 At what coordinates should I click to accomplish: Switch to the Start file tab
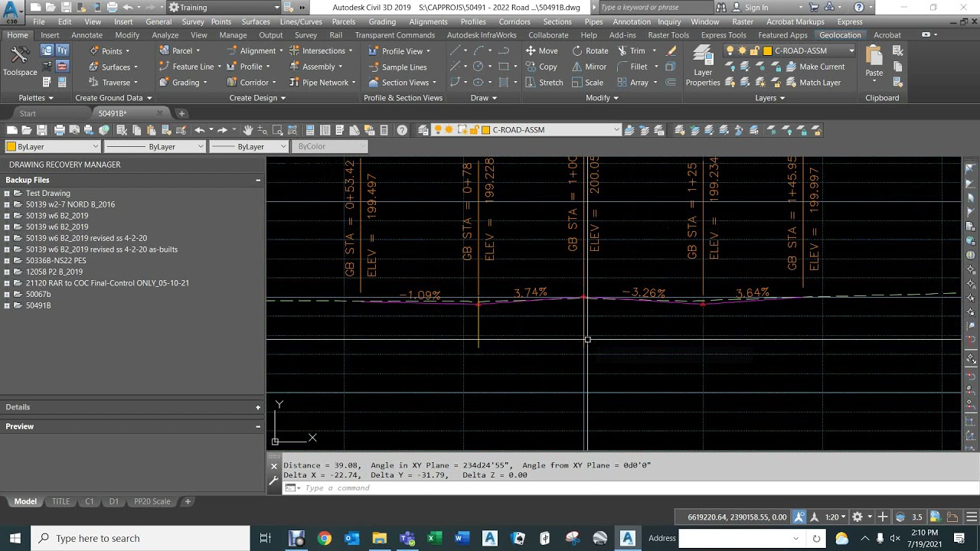click(28, 113)
